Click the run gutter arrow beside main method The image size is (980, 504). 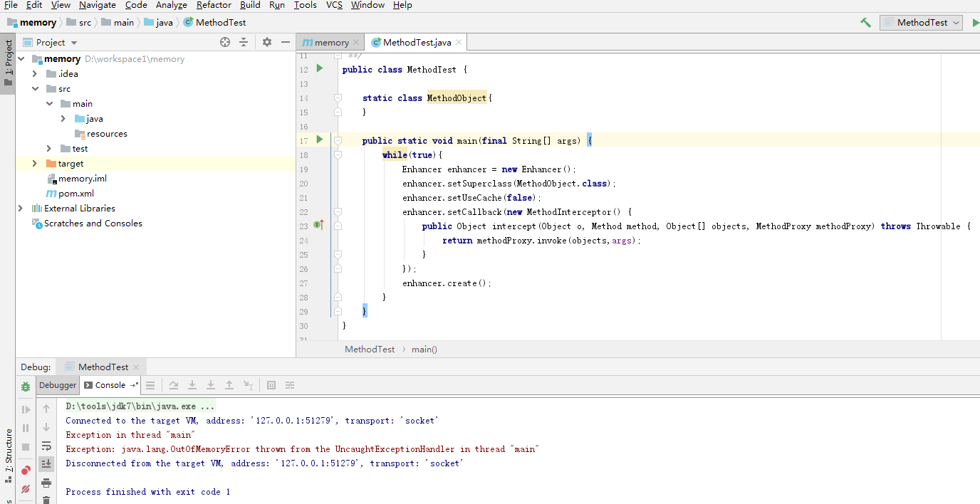320,140
